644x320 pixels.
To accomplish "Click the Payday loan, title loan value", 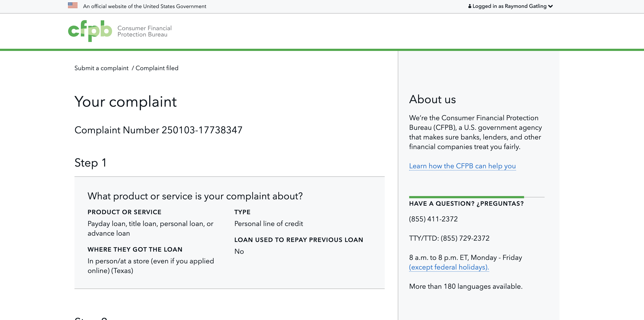I will (x=150, y=228).
